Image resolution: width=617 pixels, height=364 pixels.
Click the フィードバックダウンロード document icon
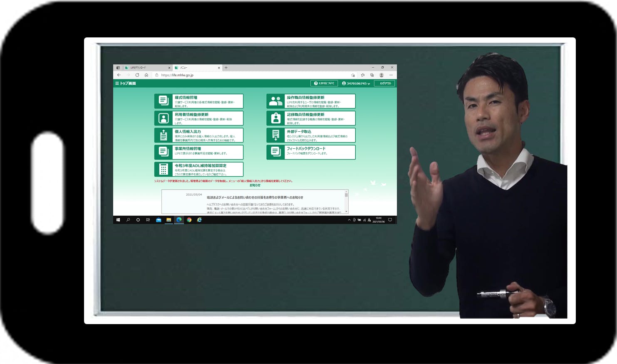pos(275,152)
